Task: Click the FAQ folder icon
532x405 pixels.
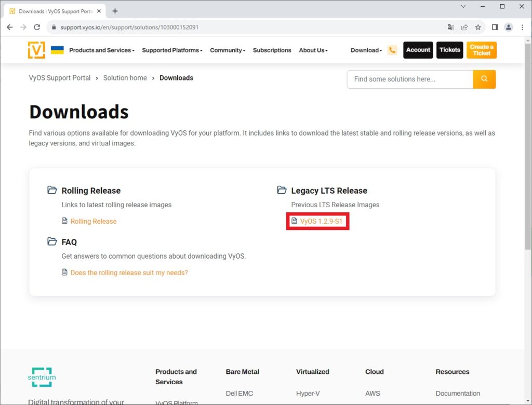Action: tap(52, 241)
